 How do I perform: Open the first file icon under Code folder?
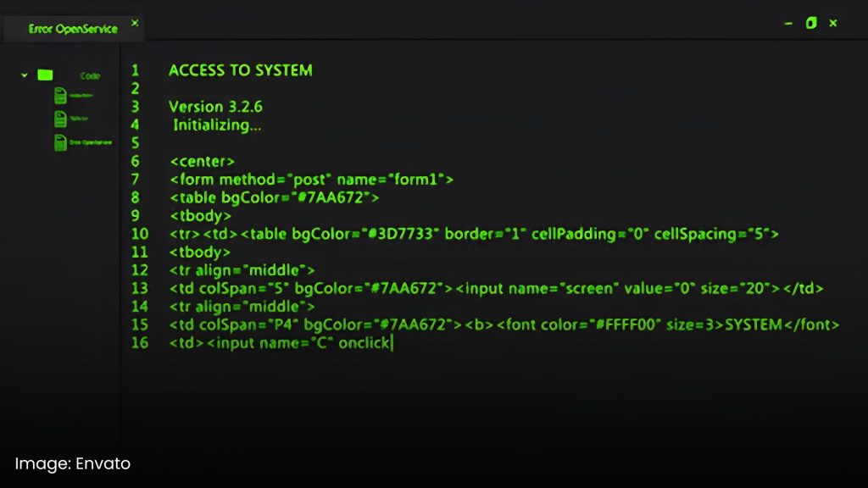(x=60, y=96)
